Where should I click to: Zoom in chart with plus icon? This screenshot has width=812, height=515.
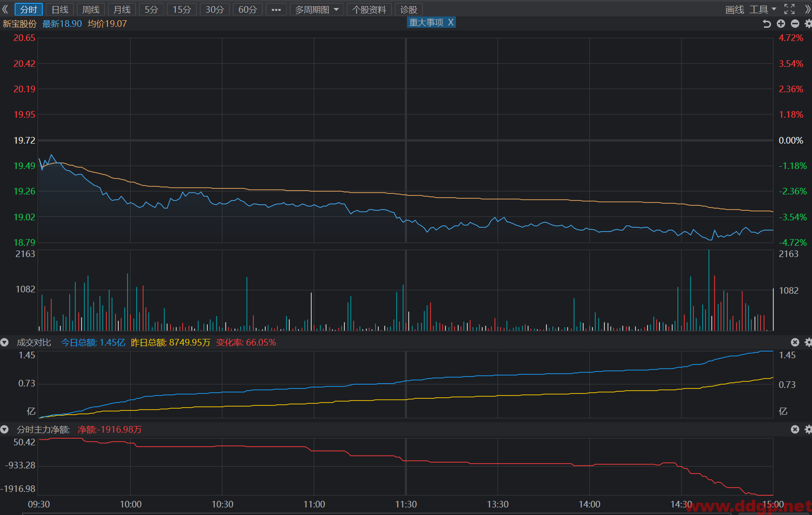click(x=781, y=24)
